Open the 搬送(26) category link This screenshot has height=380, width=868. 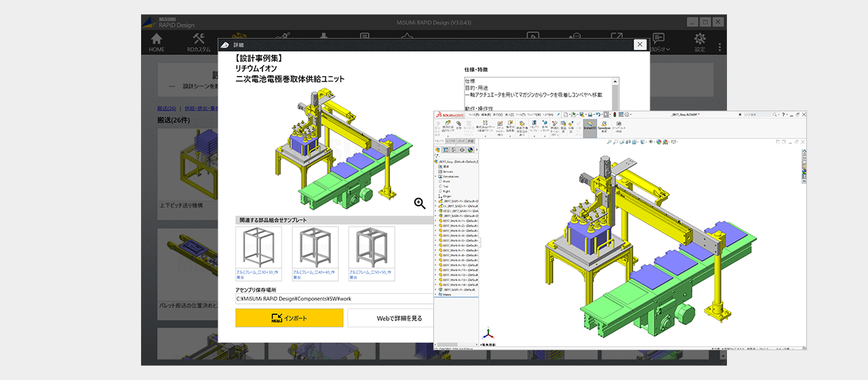click(166, 109)
